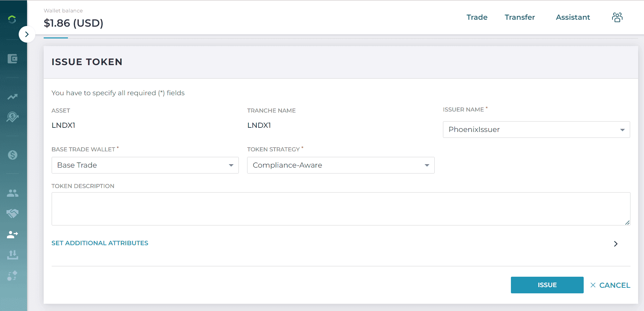This screenshot has width=644, height=311.
Task: Open the dollar rocket sidebar icon
Action: 12,117
